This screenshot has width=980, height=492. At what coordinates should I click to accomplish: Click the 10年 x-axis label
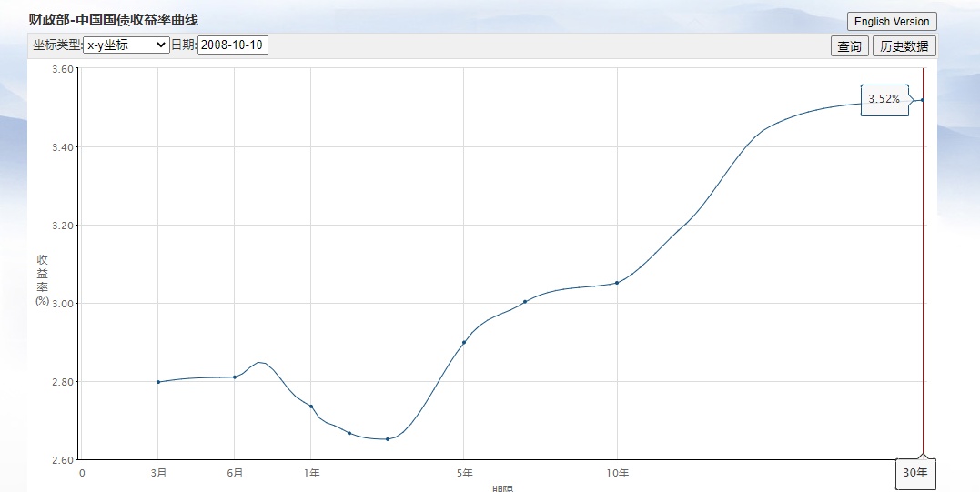tap(617, 473)
